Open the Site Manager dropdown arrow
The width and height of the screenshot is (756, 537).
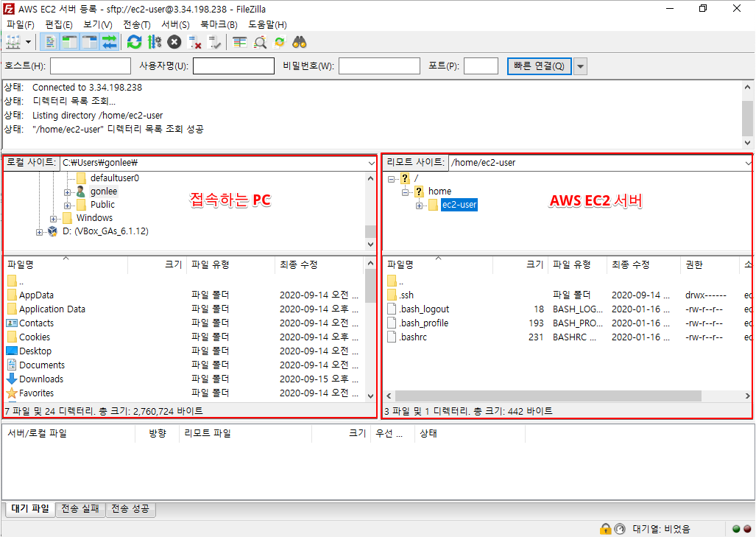click(29, 43)
